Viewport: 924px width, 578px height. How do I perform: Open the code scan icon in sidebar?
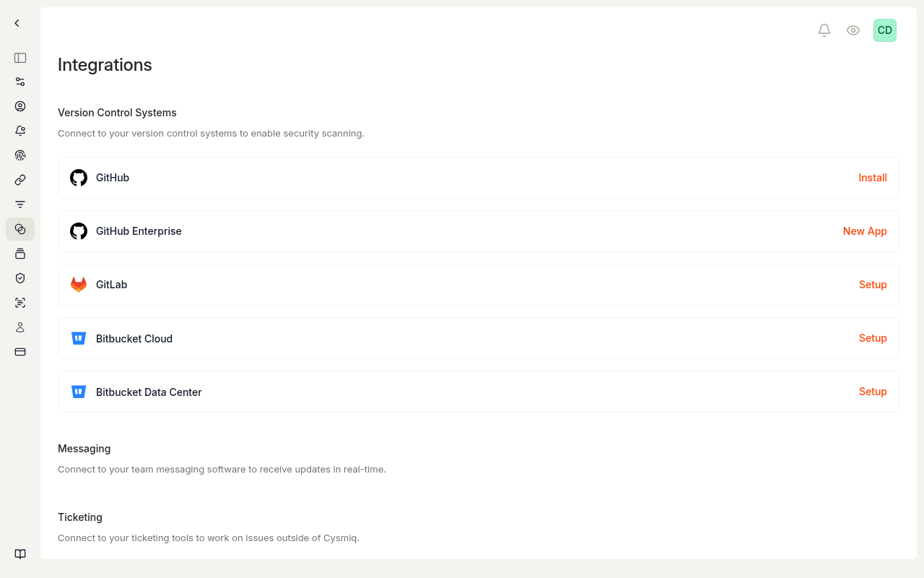point(19,303)
